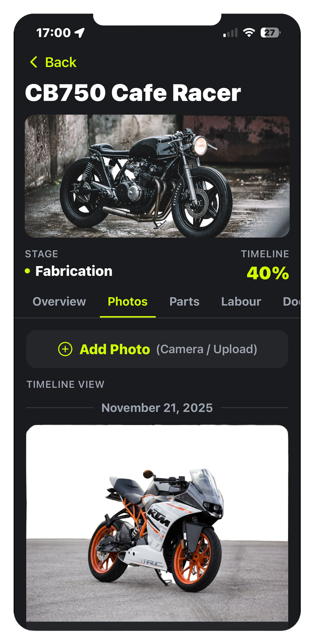Viewport: 314px width, 644px height.
Task: Tap the location arrow in status bar
Action: click(x=80, y=33)
